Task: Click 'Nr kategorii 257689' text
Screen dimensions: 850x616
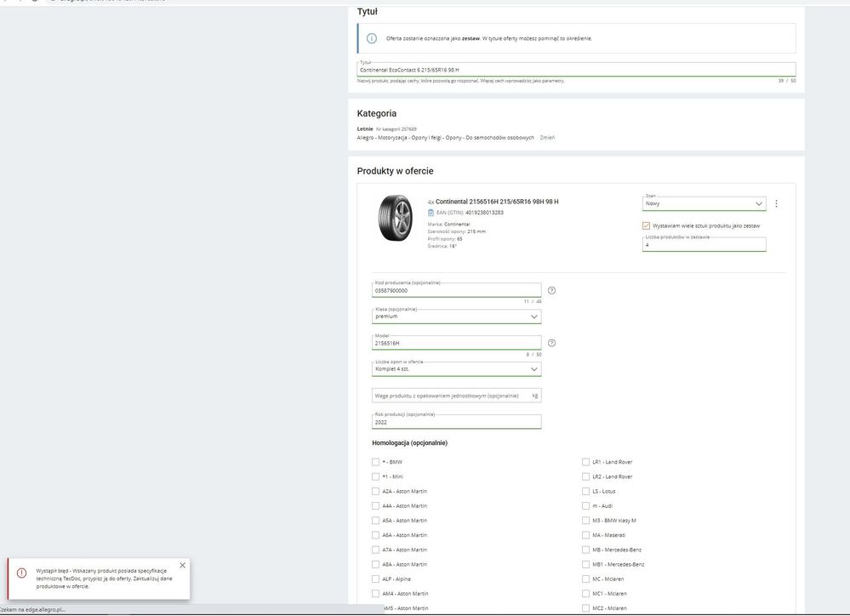Action: [396, 129]
